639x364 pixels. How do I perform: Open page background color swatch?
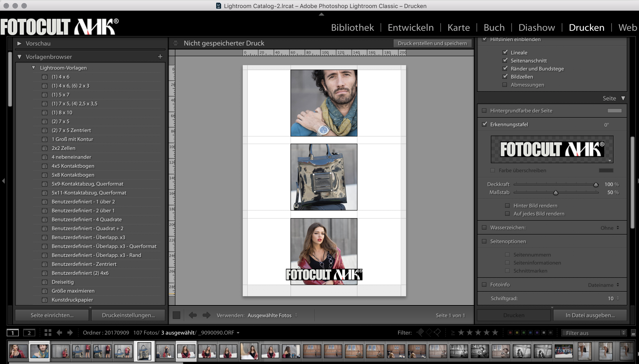coord(614,111)
